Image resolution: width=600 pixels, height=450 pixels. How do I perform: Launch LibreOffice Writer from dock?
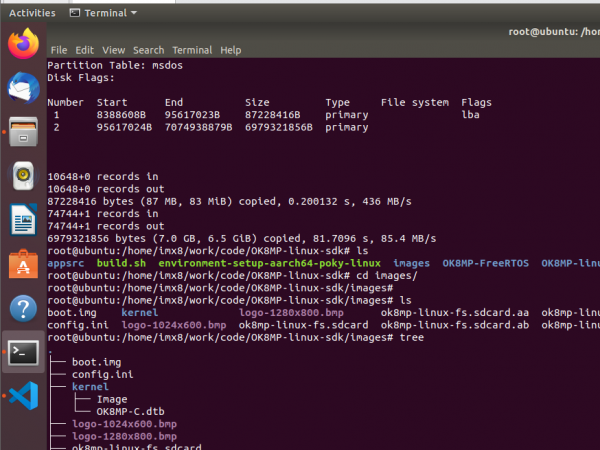(x=23, y=220)
